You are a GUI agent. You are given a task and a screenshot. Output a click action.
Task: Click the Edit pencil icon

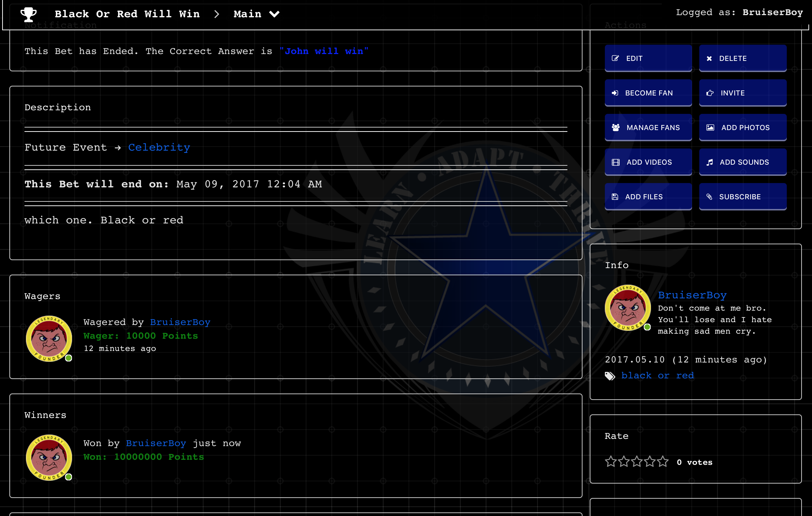(x=615, y=58)
